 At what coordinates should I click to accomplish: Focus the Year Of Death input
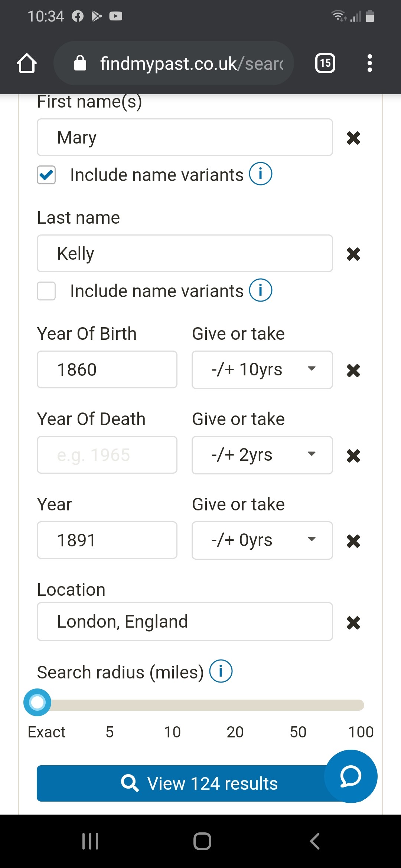(x=107, y=455)
